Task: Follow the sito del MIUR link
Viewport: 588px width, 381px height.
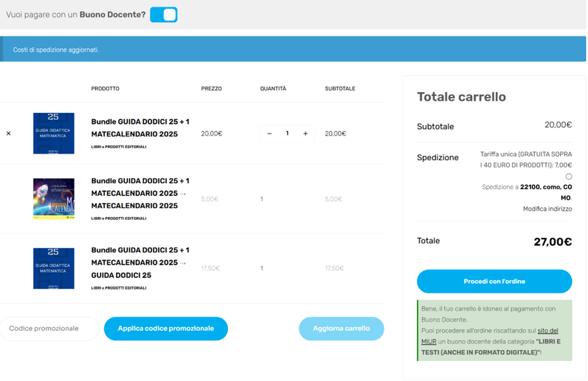Action: 547,330
